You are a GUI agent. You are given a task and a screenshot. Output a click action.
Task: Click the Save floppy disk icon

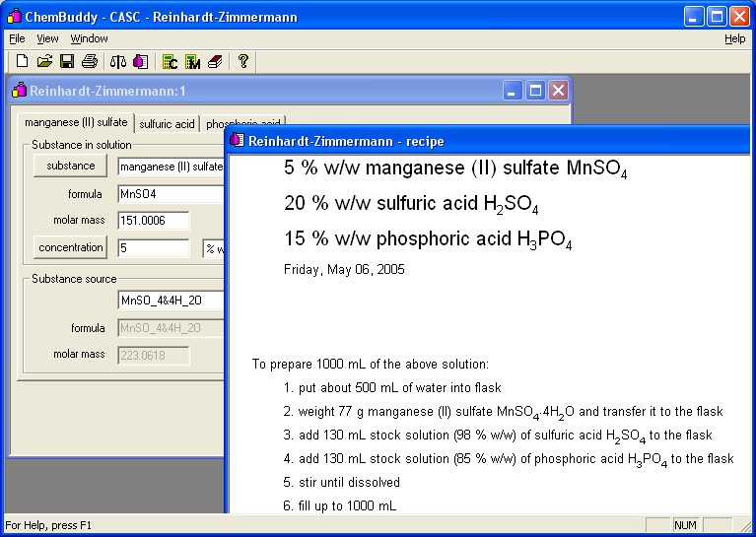67,61
